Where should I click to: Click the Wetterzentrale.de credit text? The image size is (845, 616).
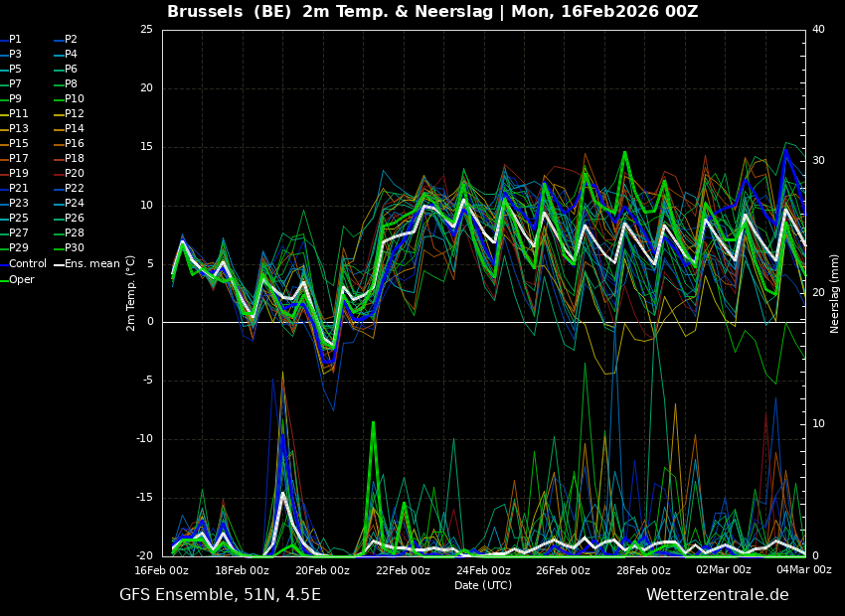click(x=718, y=595)
